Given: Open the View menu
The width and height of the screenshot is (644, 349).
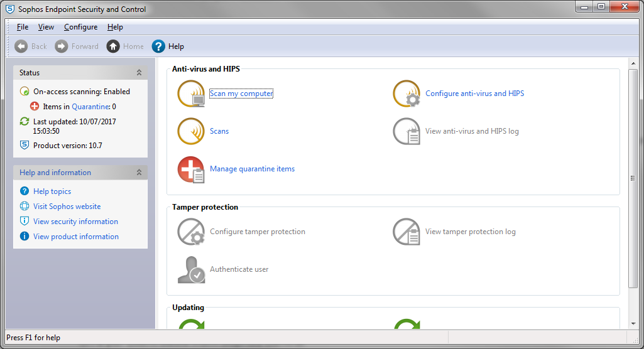Looking at the screenshot, I should click(x=46, y=27).
